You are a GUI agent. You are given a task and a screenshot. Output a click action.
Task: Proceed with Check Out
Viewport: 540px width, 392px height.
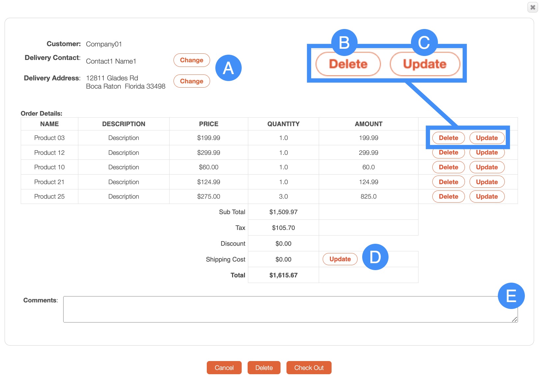(309, 368)
